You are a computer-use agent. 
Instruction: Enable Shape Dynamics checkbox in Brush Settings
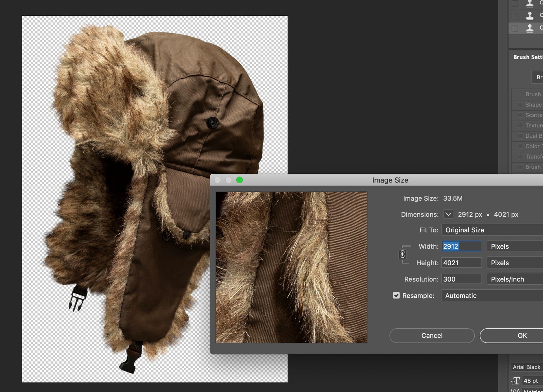pos(520,105)
